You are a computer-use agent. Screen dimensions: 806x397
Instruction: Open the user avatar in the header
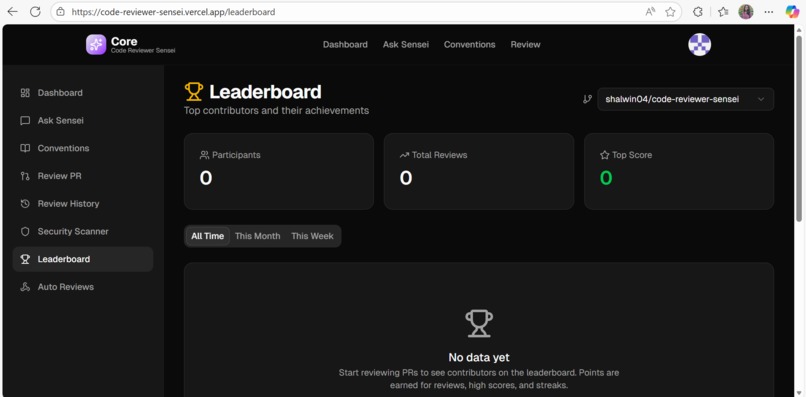699,45
